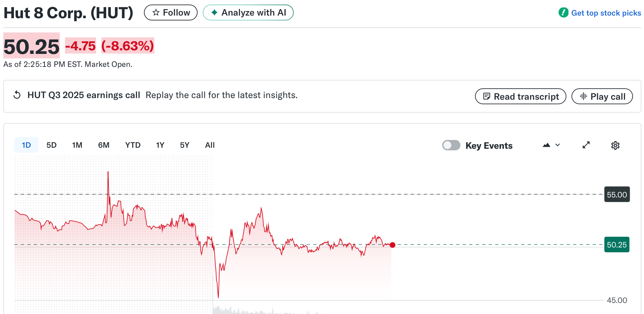
Task: Click the green stock picks badge icon
Action: tap(563, 13)
